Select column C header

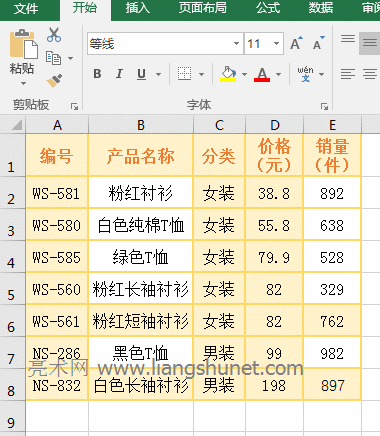[x=219, y=125]
